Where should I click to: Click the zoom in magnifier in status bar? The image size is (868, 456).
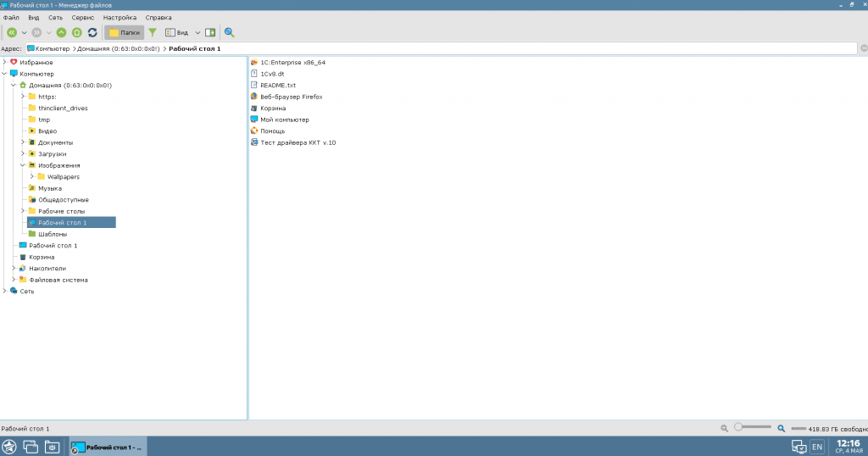tap(781, 428)
